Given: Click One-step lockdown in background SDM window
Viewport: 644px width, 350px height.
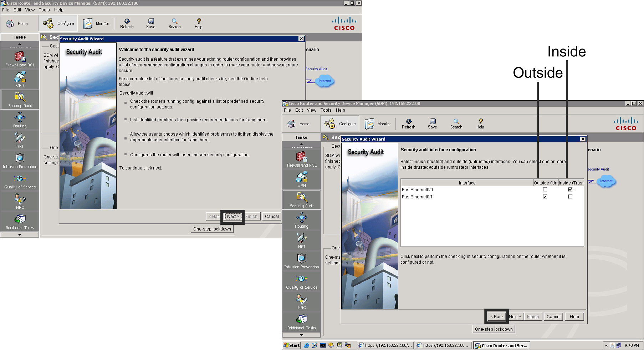Looking at the screenshot, I should (x=212, y=229).
